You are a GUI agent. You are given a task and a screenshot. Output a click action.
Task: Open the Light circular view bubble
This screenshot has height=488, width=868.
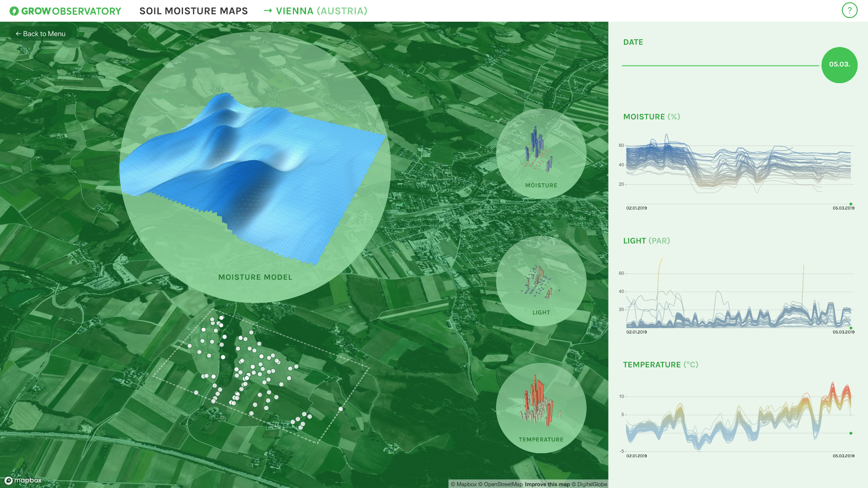click(541, 281)
